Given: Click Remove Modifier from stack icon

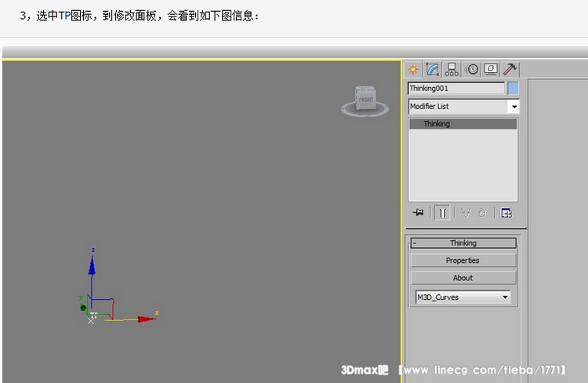Looking at the screenshot, I should click(482, 213).
